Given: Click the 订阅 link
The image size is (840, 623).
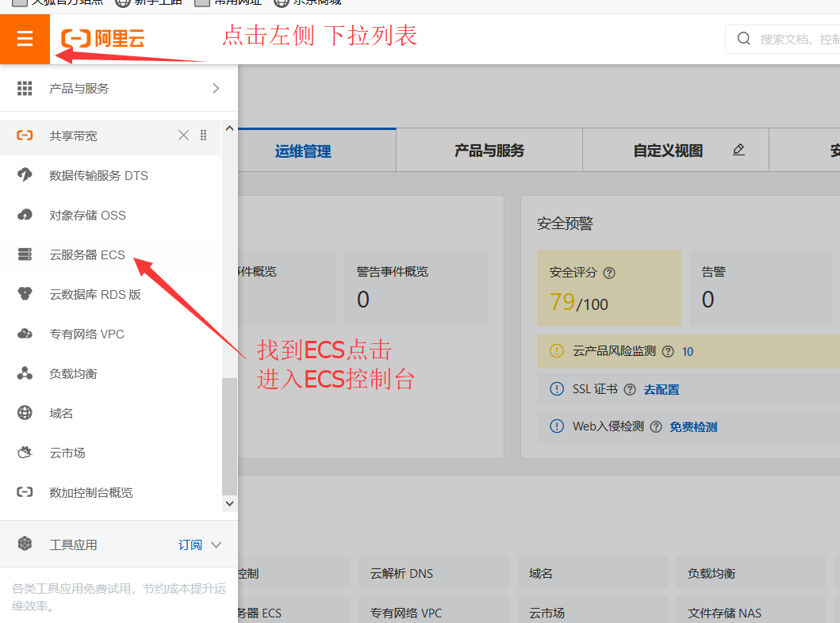Looking at the screenshot, I should click(x=190, y=545).
